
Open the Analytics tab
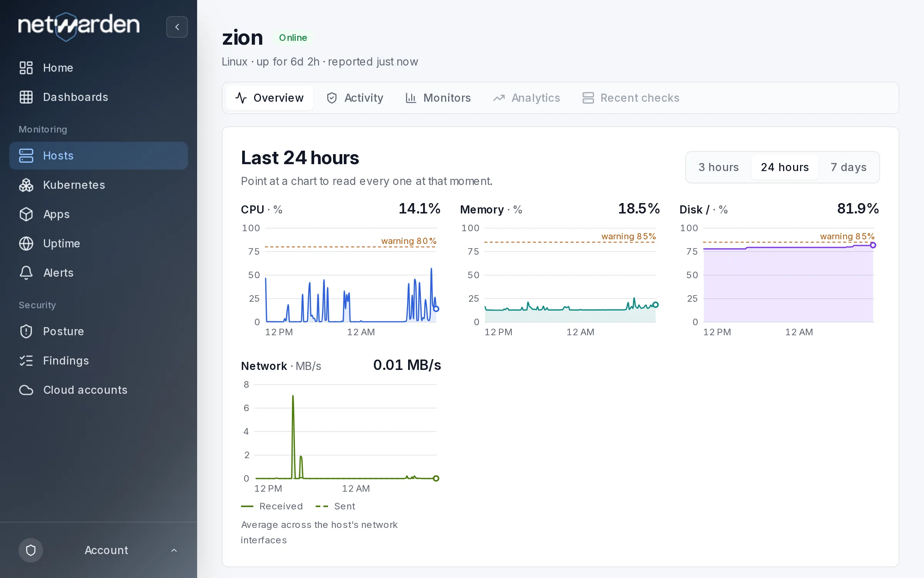(x=527, y=98)
